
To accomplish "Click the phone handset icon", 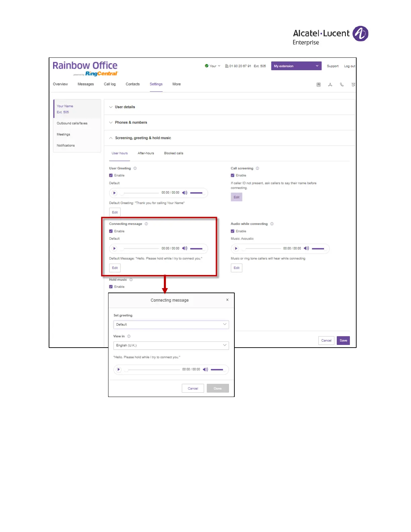I will pos(341,85).
